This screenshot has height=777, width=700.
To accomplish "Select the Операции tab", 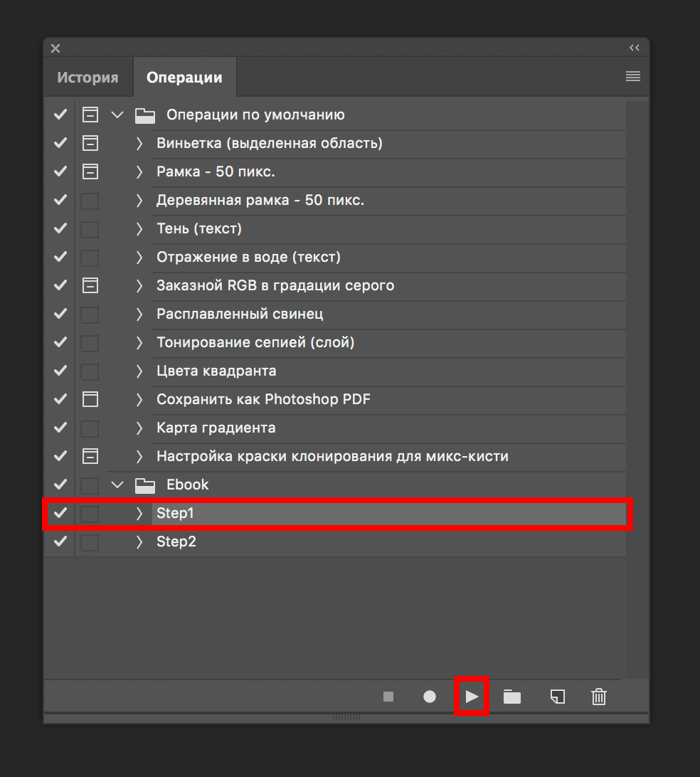I will coord(184,78).
